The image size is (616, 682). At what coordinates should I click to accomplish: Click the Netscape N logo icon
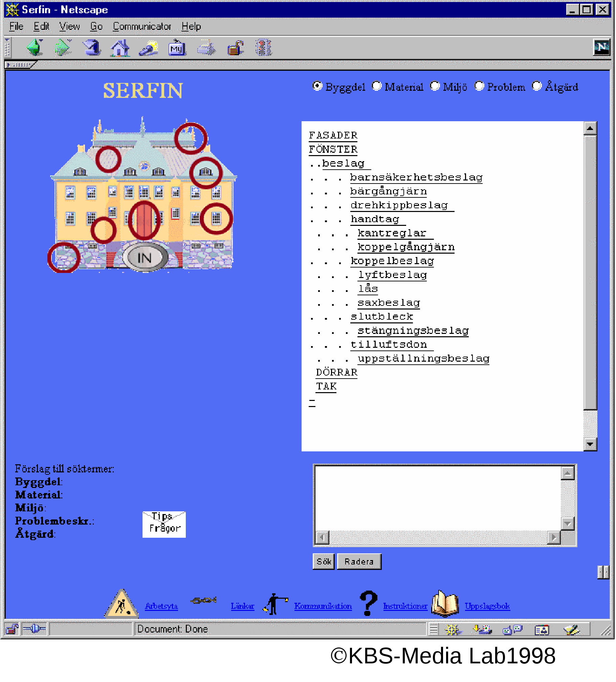click(601, 47)
